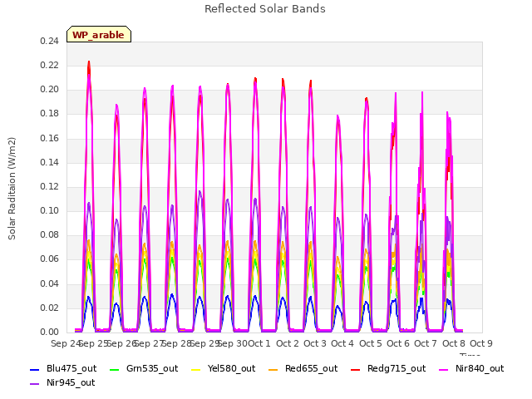Click the Oct 5 x-axis tick label
This screenshot has height=399, width=532.
pyautogui.click(x=370, y=343)
